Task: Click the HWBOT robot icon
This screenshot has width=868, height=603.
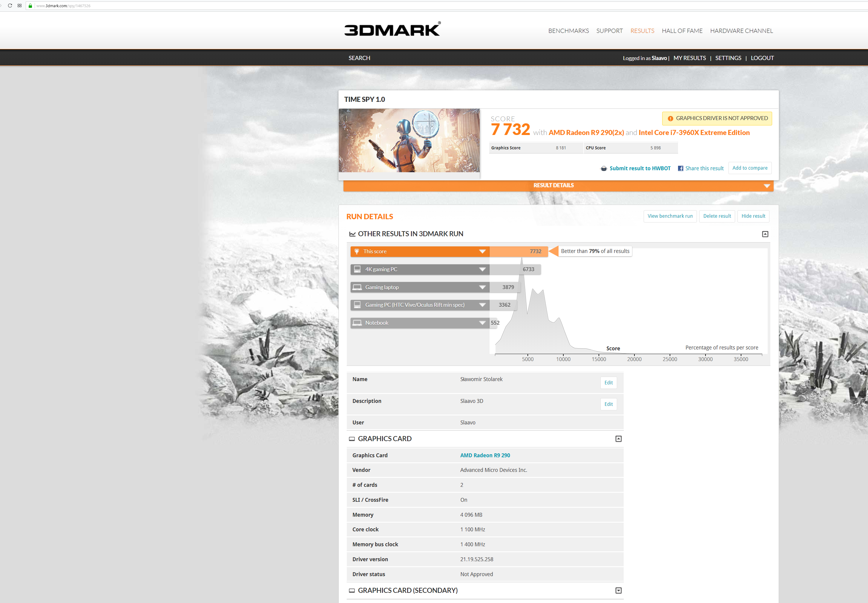Action: pyautogui.click(x=603, y=168)
